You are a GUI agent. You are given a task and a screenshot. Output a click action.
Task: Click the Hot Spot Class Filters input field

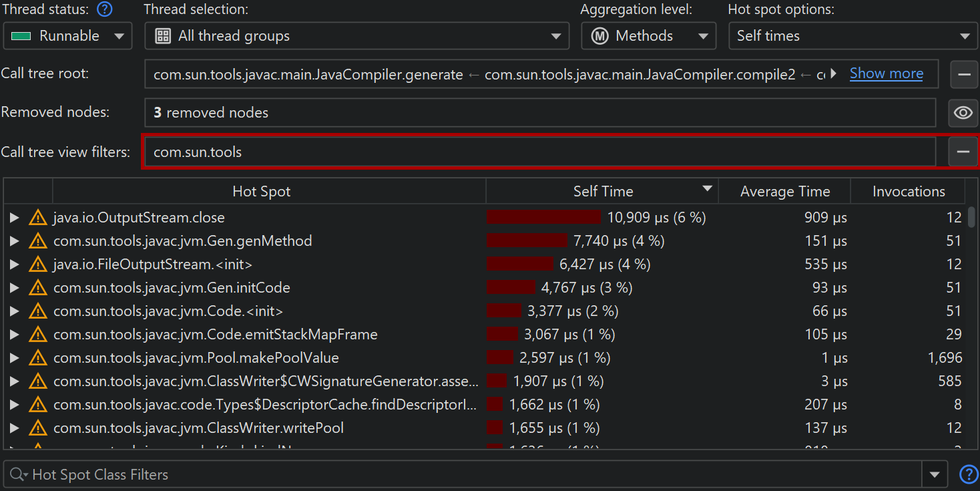[467, 475]
